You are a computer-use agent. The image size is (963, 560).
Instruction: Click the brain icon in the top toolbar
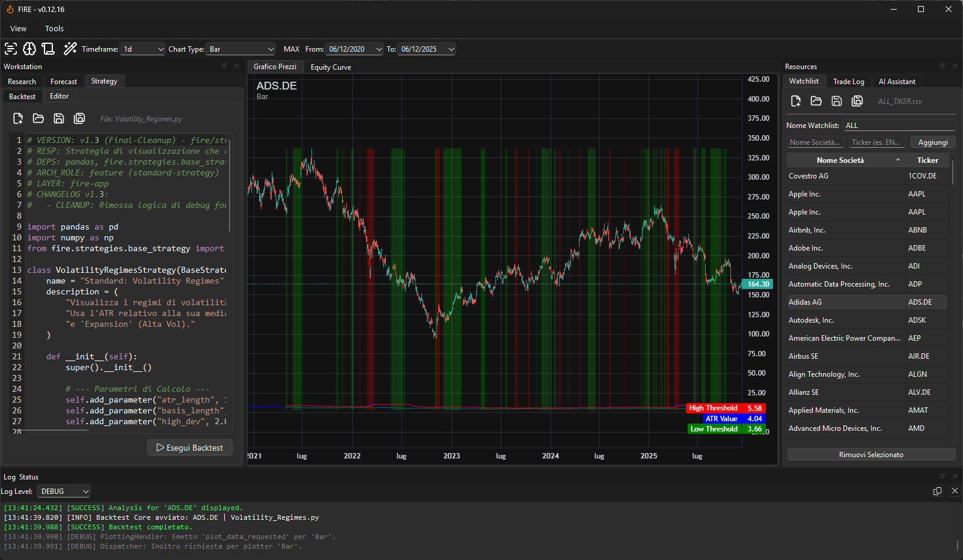(29, 49)
